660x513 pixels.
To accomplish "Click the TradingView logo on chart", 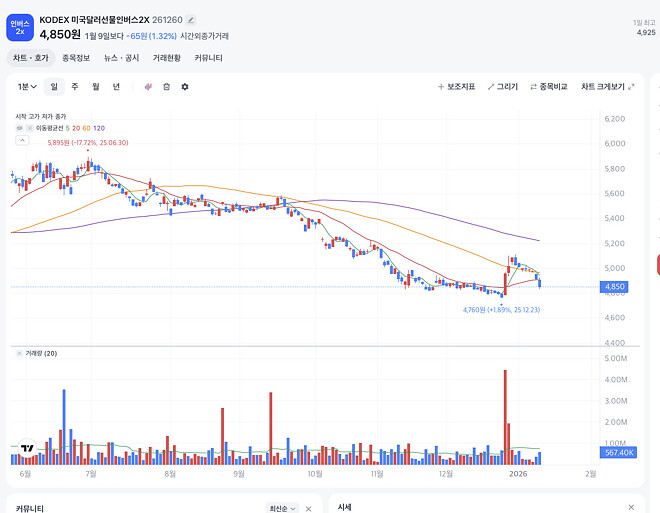I will 27,448.
